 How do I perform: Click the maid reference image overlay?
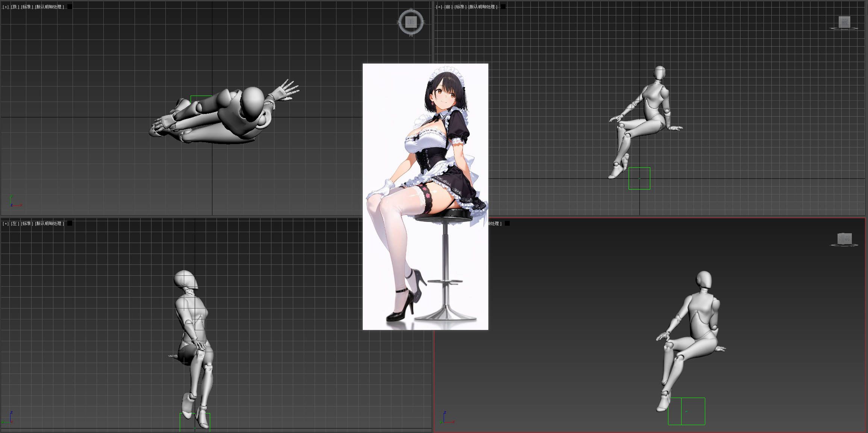tap(425, 197)
